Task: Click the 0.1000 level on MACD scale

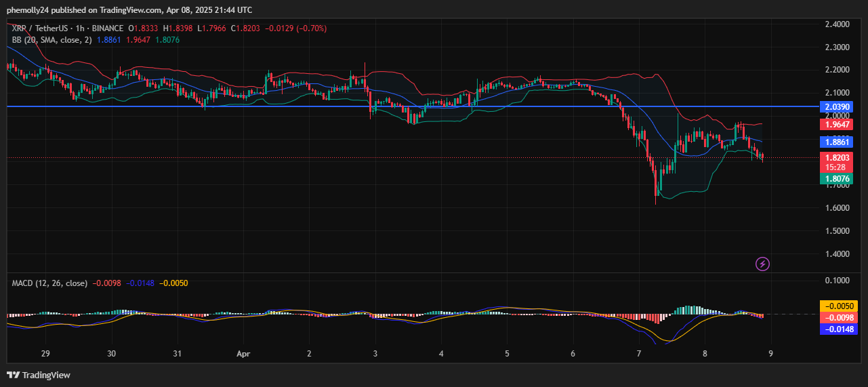Action: [838, 280]
